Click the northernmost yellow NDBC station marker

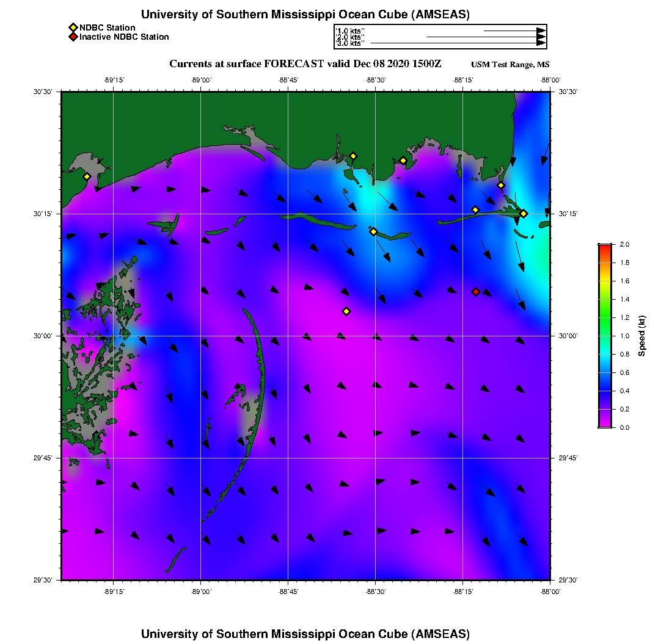pyautogui.click(x=353, y=156)
